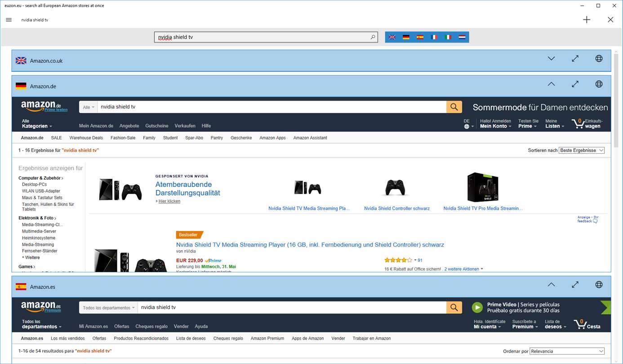
Task: Click the amazon.es logo
Action: coord(41,307)
